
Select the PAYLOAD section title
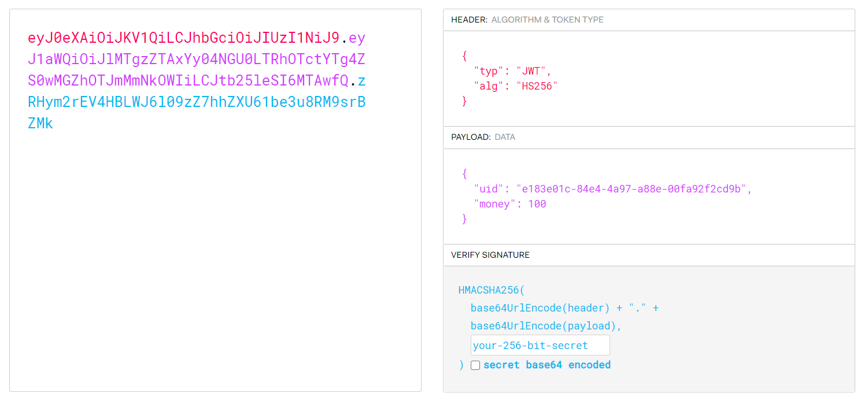(x=471, y=138)
